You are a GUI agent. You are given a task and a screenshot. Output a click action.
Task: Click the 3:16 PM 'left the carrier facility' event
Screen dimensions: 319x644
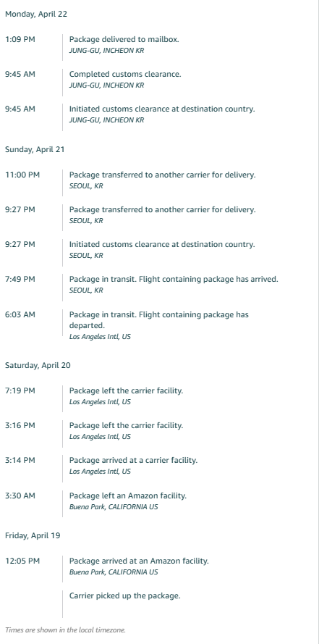pos(127,425)
